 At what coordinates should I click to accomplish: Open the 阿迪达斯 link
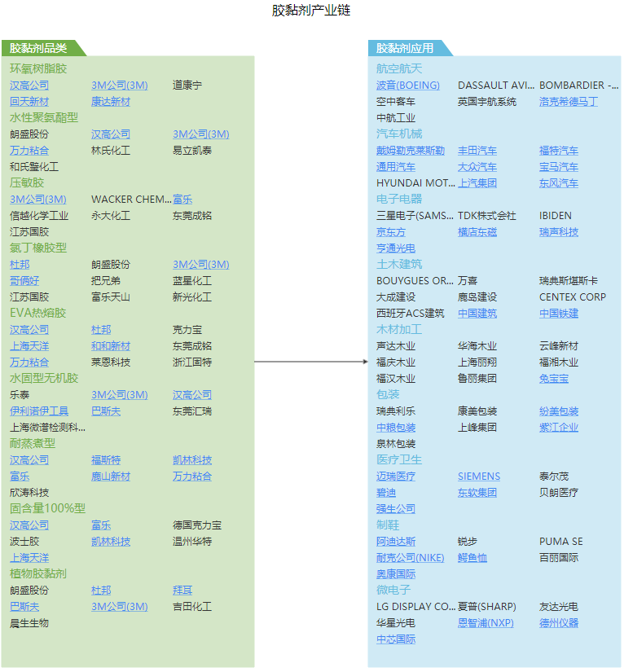tap(396, 542)
